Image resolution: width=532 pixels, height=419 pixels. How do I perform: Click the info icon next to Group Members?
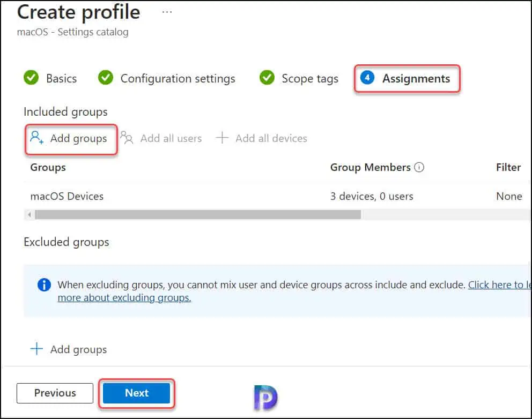click(419, 167)
